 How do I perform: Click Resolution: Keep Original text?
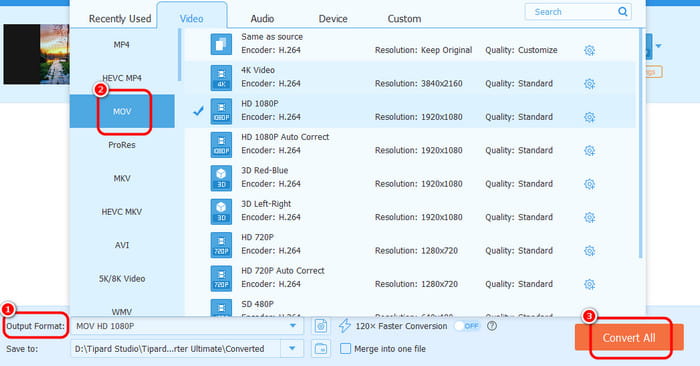coord(423,50)
